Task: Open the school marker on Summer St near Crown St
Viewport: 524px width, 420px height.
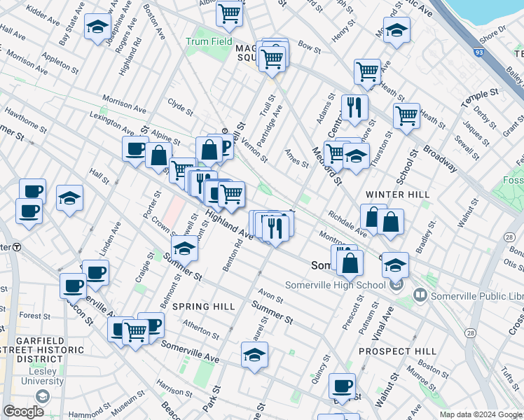Action: 184,249
